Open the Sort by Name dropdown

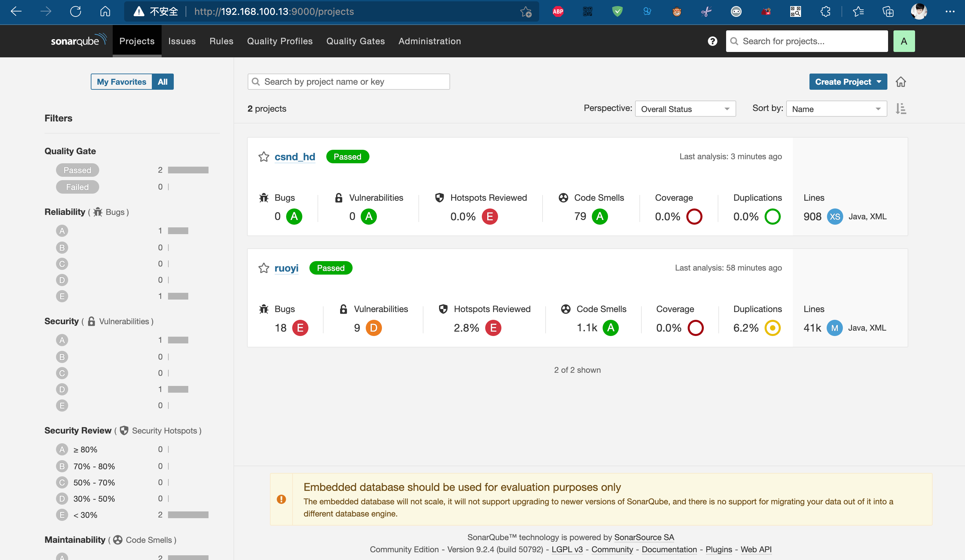(836, 109)
